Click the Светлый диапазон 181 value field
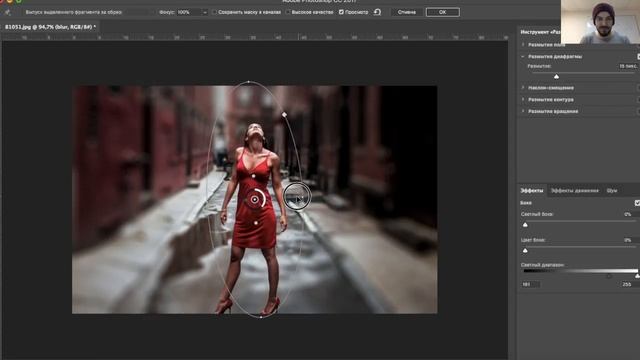The image size is (640, 360). (x=530, y=284)
